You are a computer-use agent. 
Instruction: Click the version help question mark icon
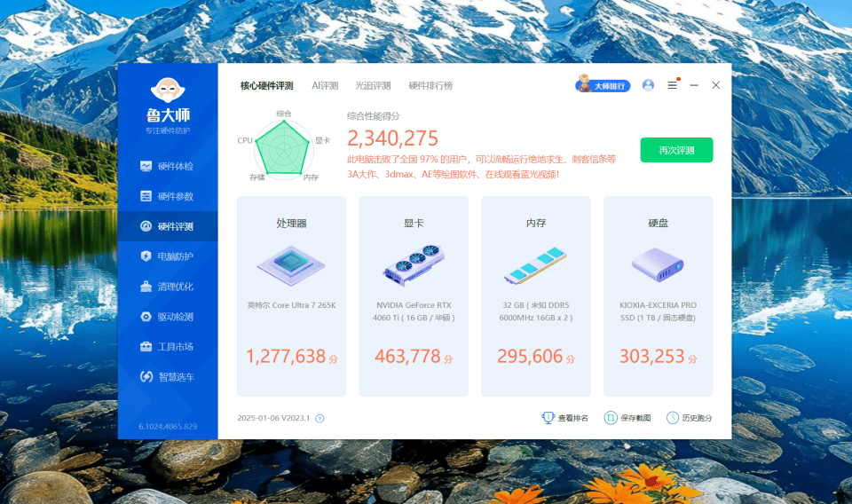click(x=319, y=419)
